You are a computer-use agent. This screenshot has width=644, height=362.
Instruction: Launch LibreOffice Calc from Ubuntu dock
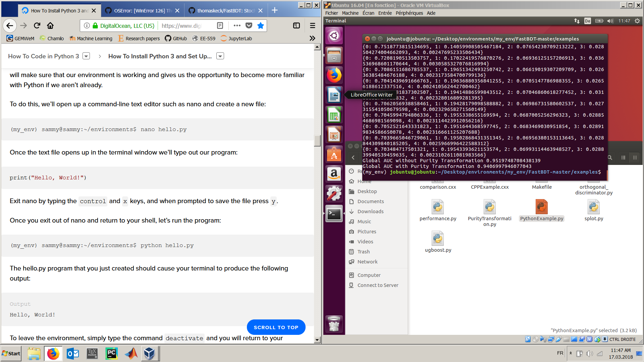[x=334, y=115]
